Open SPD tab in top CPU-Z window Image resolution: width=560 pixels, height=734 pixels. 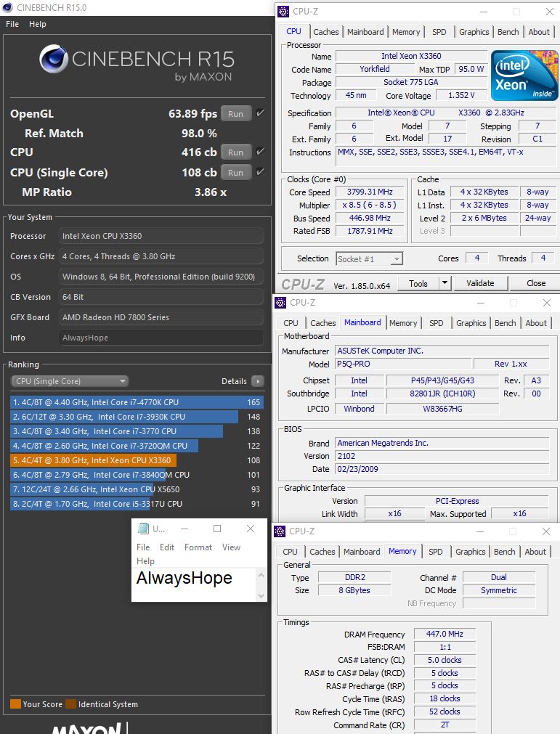[439, 32]
